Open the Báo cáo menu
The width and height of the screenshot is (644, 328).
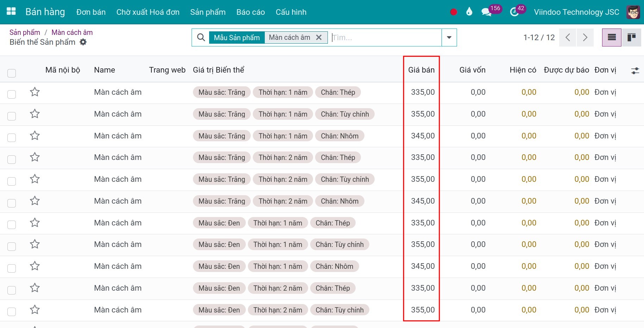251,12
